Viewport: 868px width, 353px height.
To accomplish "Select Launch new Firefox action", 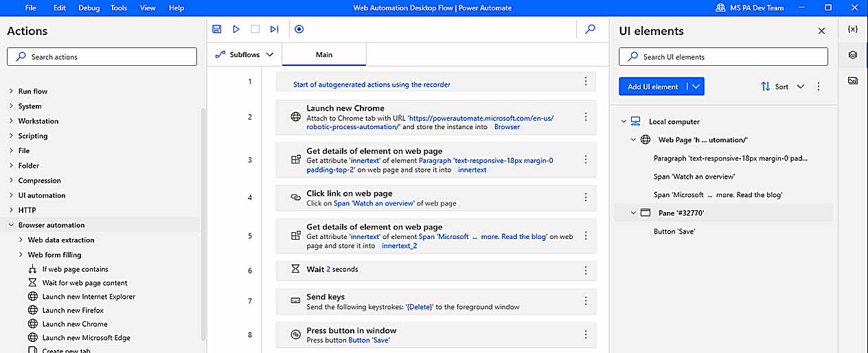I will [73, 310].
